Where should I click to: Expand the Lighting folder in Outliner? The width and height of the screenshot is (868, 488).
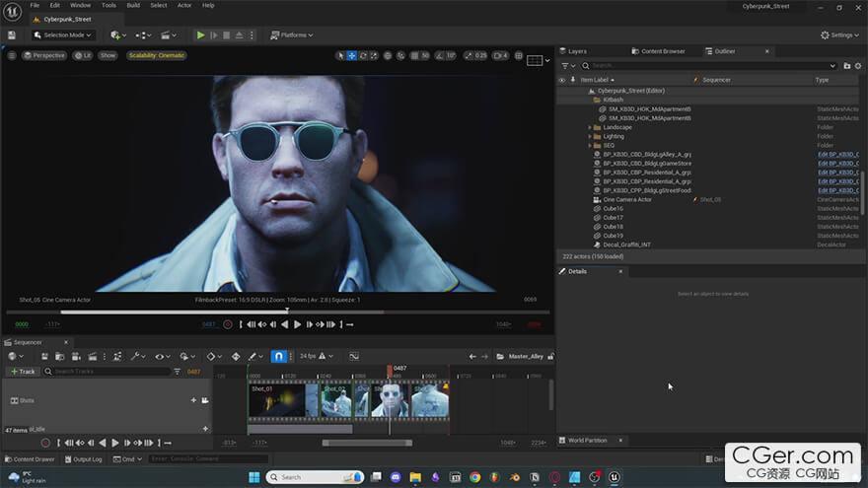[590, 136]
